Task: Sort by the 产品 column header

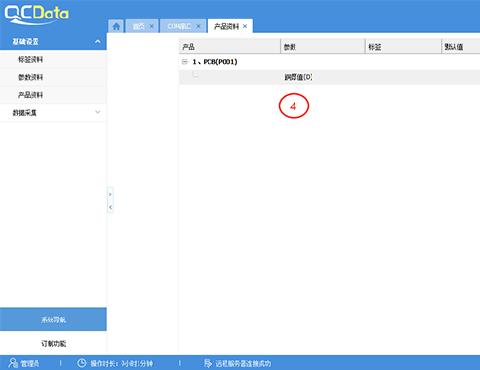Action: tap(230, 47)
